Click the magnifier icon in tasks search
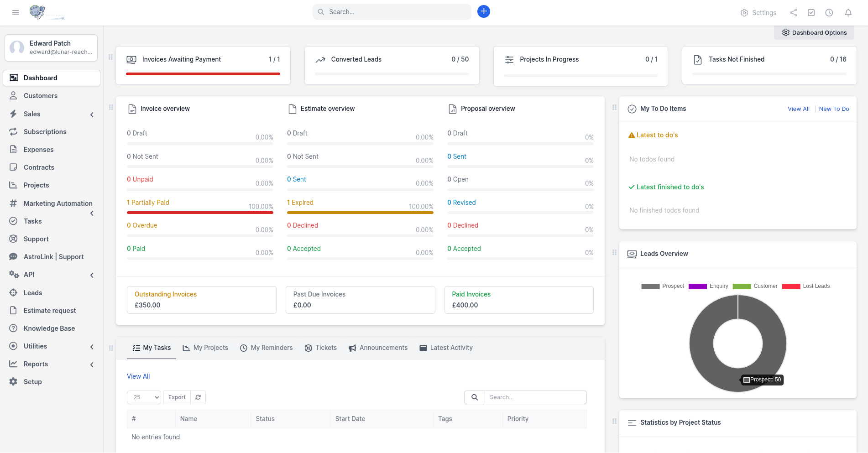The width and height of the screenshot is (868, 453). (475, 397)
